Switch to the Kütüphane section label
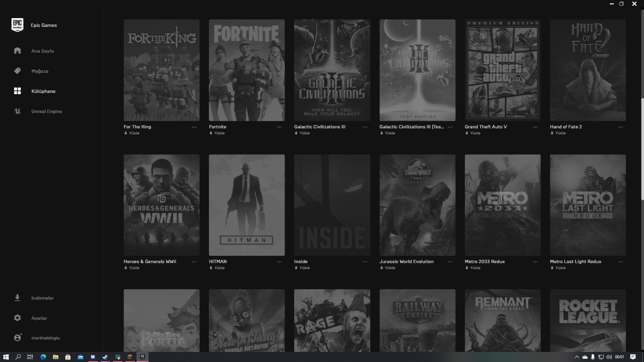Screen dimensions: 644x362 pos(43,91)
